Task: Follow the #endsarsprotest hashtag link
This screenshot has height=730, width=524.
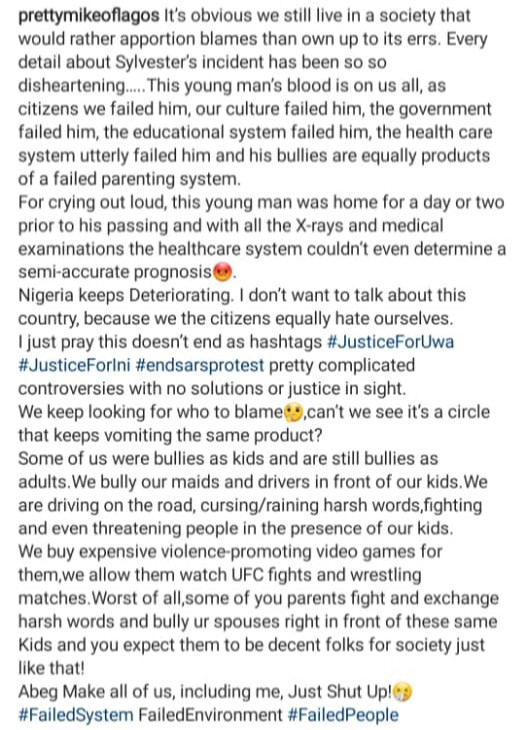Action: pos(200,365)
